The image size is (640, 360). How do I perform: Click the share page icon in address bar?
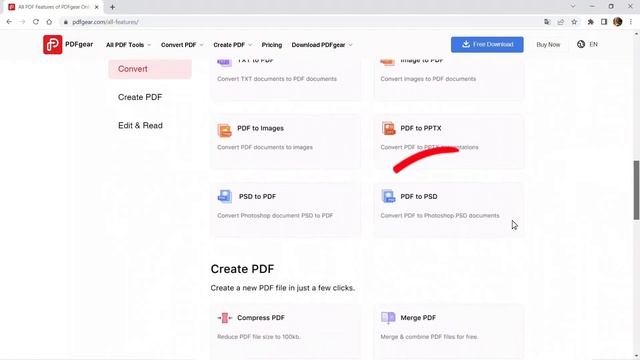(561, 22)
